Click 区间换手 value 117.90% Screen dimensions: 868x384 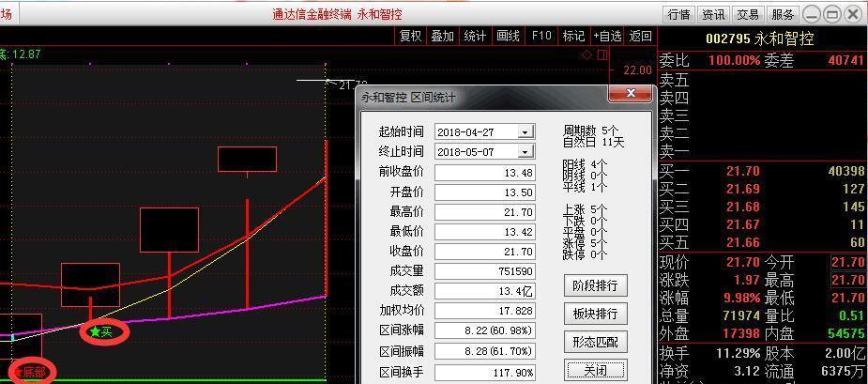coord(485,372)
